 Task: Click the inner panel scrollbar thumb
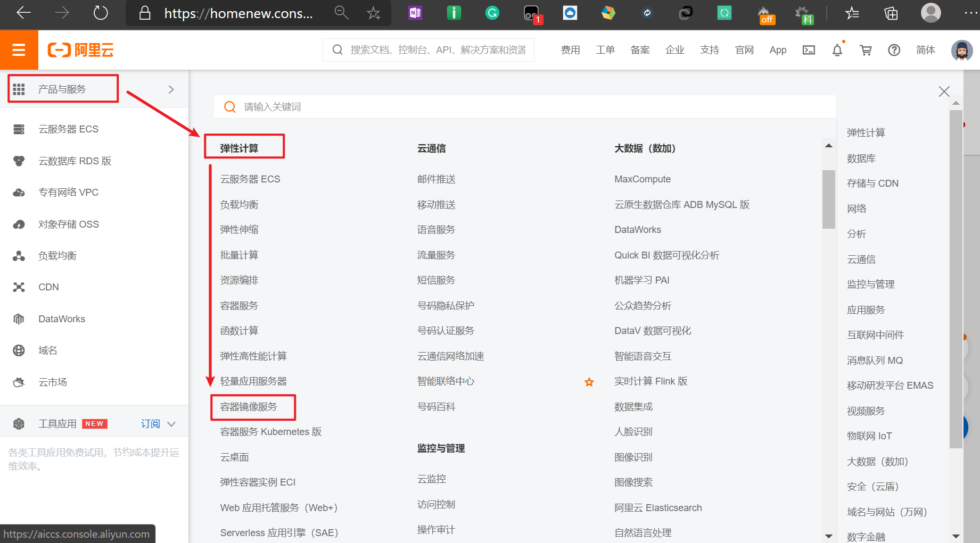pyautogui.click(x=829, y=199)
